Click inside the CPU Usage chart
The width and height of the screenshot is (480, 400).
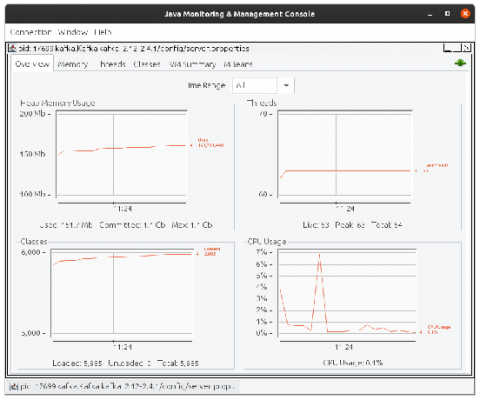(x=347, y=292)
